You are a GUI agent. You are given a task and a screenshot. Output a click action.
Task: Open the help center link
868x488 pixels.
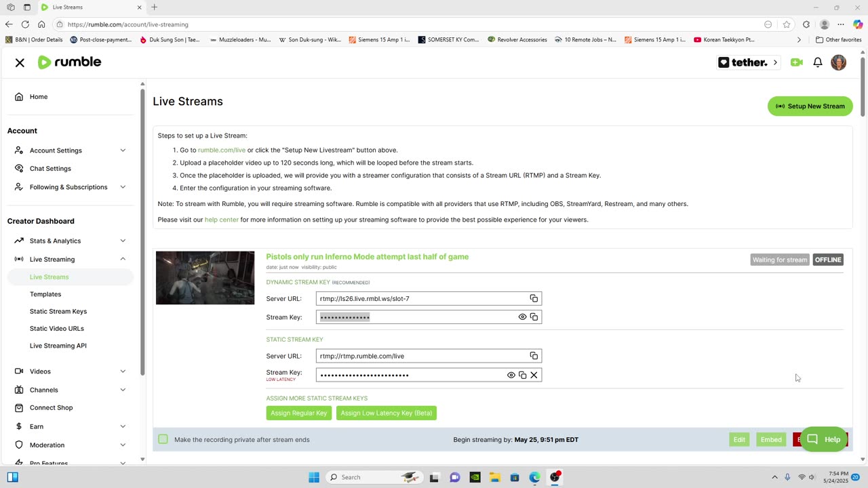[x=222, y=220]
